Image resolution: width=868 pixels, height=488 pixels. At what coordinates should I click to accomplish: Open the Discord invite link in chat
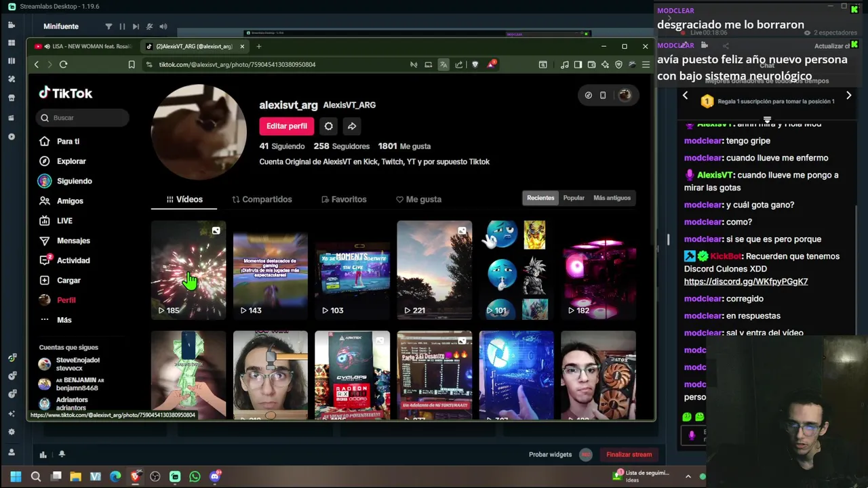(746, 281)
